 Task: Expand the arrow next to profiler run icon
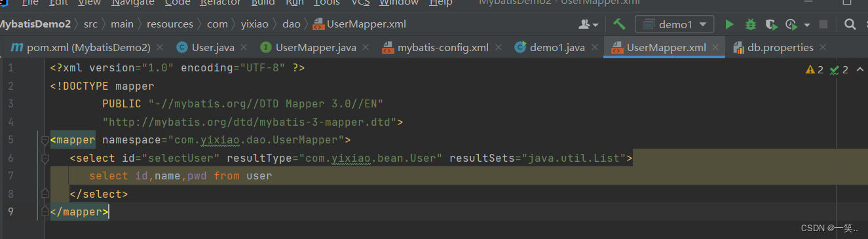[806, 25]
